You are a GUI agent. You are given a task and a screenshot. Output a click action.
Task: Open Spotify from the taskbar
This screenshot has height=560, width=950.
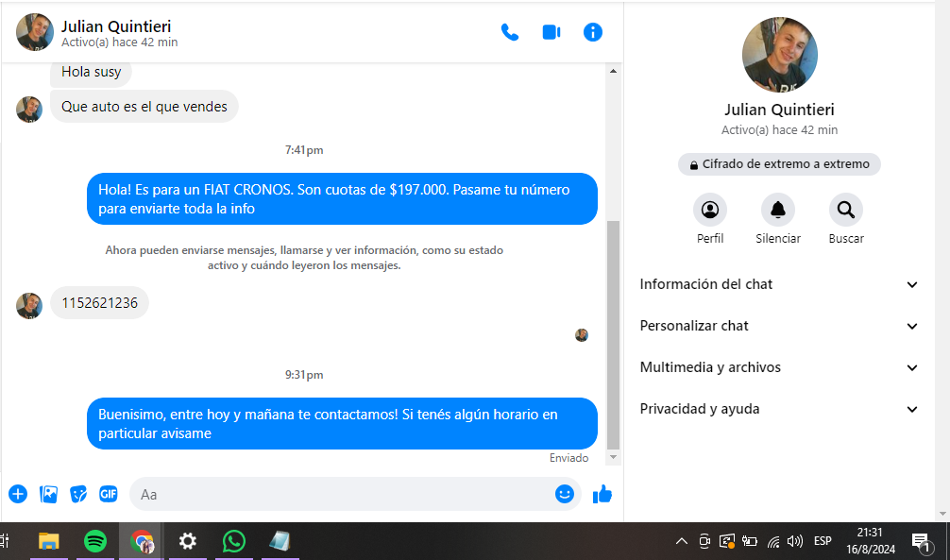click(x=95, y=541)
